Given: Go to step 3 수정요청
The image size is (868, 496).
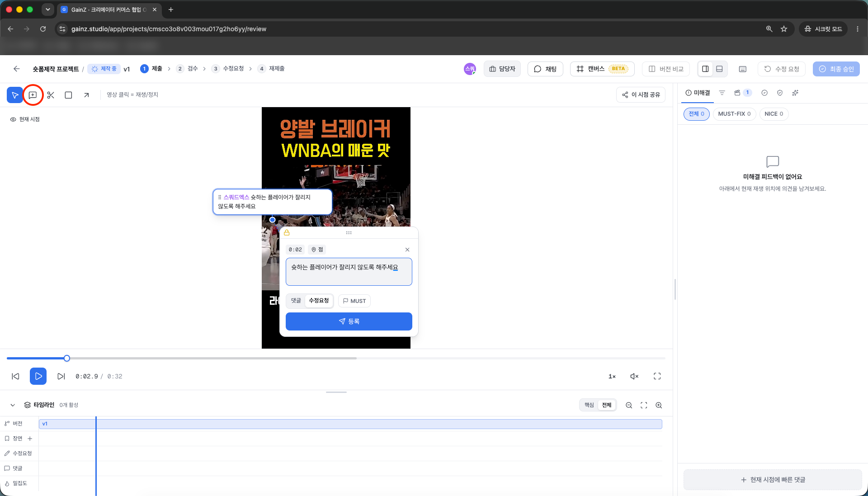Looking at the screenshot, I should pyautogui.click(x=228, y=69).
